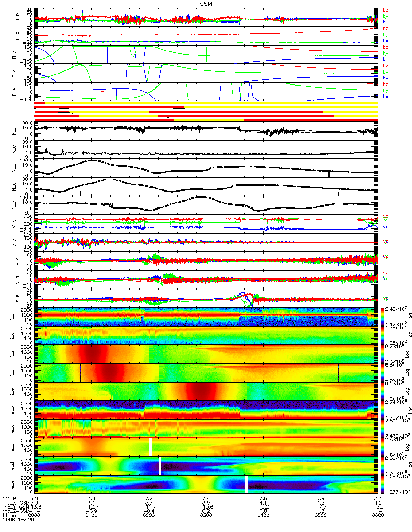The height and width of the screenshot is (532, 412).
Task: Click the white data gap in e_a spectrogram
Action: point(150,447)
